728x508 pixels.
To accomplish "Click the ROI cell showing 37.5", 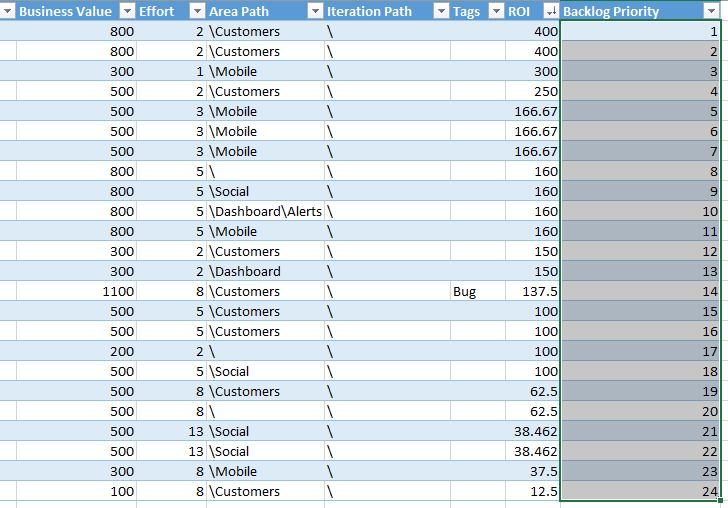I will [x=532, y=471].
